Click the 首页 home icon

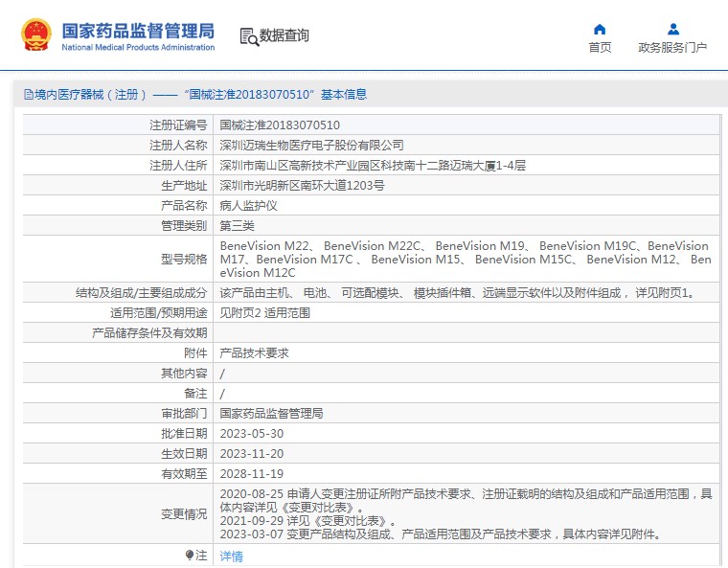[x=600, y=30]
